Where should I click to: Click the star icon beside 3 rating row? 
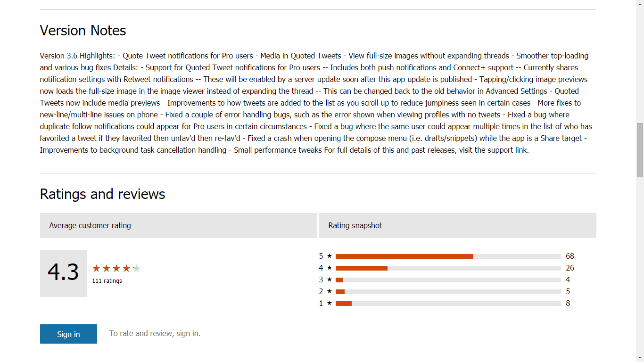[x=330, y=280]
